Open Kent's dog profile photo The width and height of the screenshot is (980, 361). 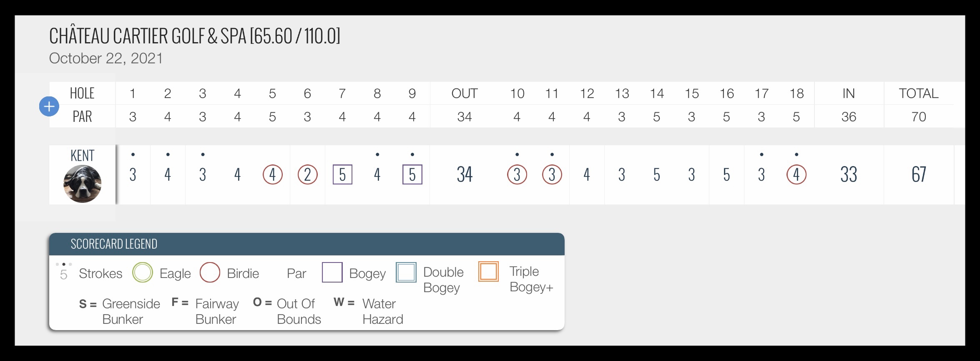click(82, 184)
